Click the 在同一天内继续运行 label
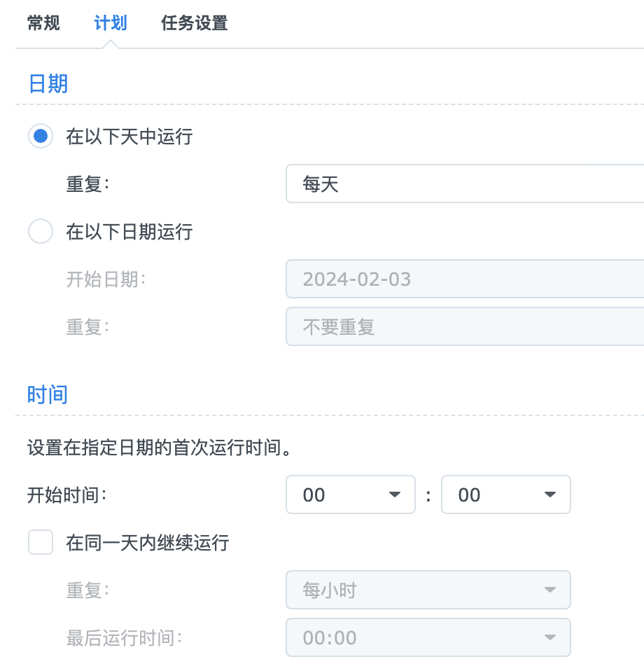644x664 pixels. click(x=148, y=542)
